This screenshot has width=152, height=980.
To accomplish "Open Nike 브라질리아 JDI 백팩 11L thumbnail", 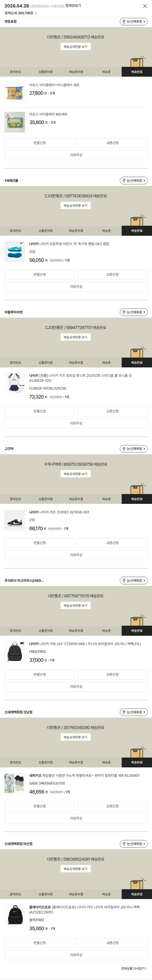I will tap(15, 652).
